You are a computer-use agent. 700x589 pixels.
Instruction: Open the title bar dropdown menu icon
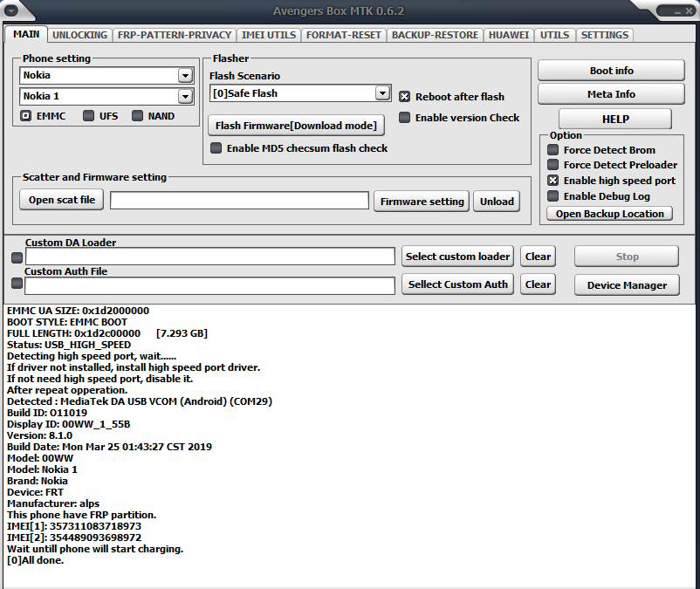coord(10,10)
